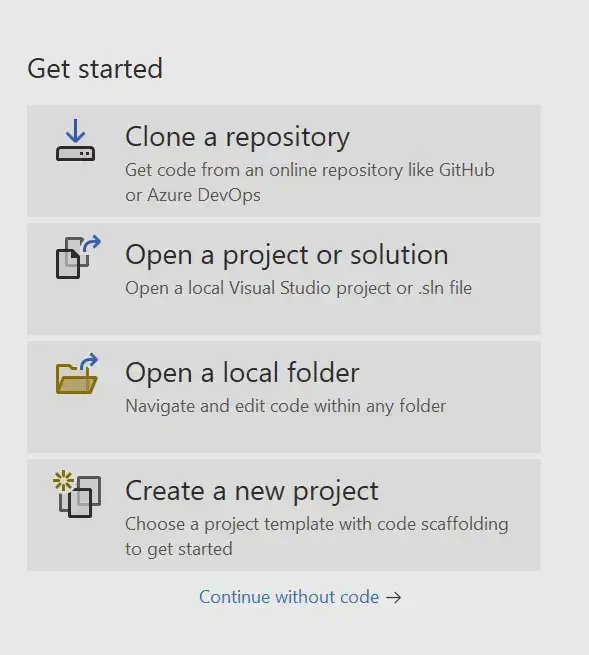Choose Open a project or solution
This screenshot has height=655, width=589.
284,279
